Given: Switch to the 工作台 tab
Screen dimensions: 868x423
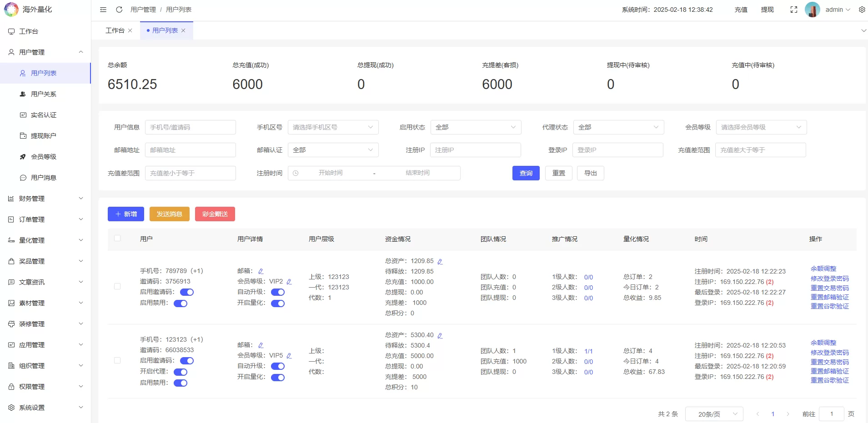Looking at the screenshot, I should (x=115, y=30).
